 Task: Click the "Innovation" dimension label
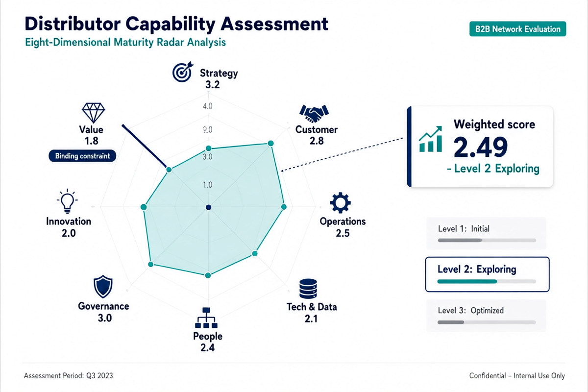coord(69,221)
